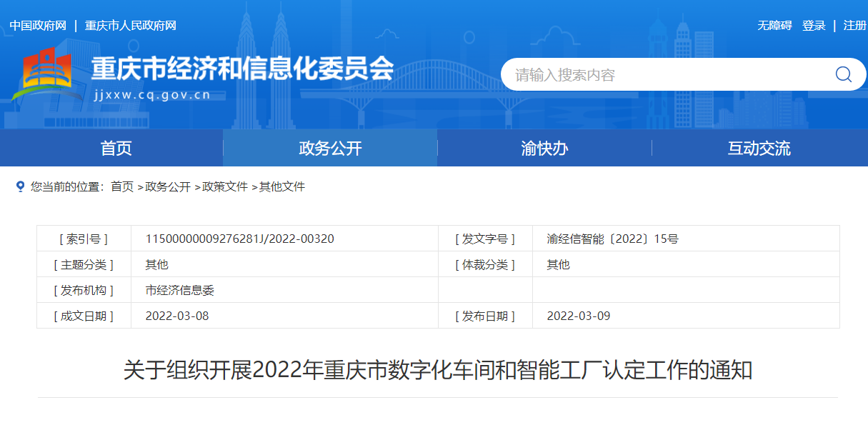The width and height of the screenshot is (868, 425).
Task: Click the document number 渝经信智能〔2022〕15号
Action: [x=612, y=239]
